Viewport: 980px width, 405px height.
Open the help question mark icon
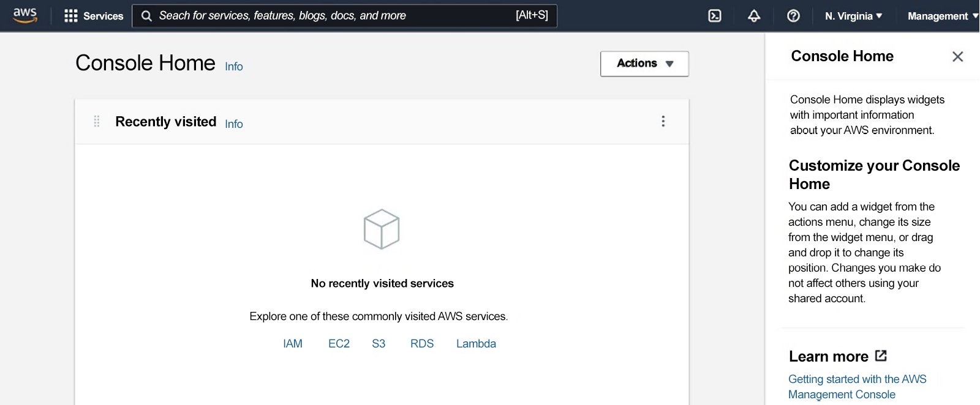tap(793, 16)
